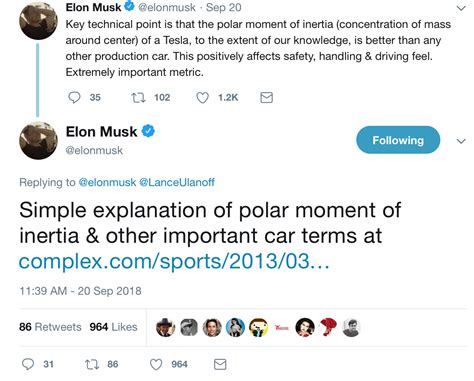Click Elon Musk avatar on main tweet
474x381 pixels.
(x=38, y=140)
